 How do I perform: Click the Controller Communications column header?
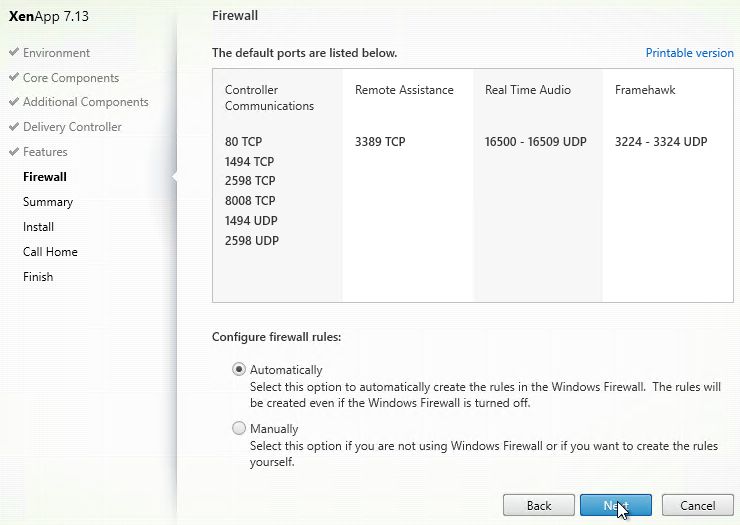tap(269, 98)
